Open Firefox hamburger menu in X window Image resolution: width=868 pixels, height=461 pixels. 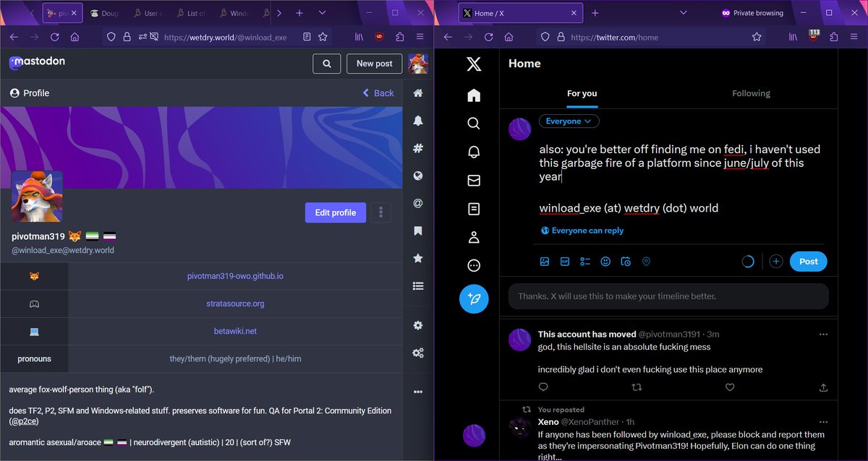(854, 37)
